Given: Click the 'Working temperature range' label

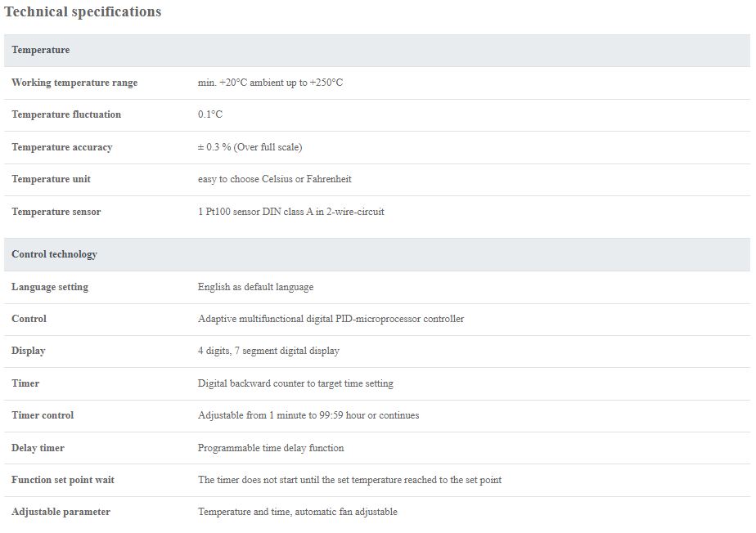Looking at the screenshot, I should tap(74, 83).
